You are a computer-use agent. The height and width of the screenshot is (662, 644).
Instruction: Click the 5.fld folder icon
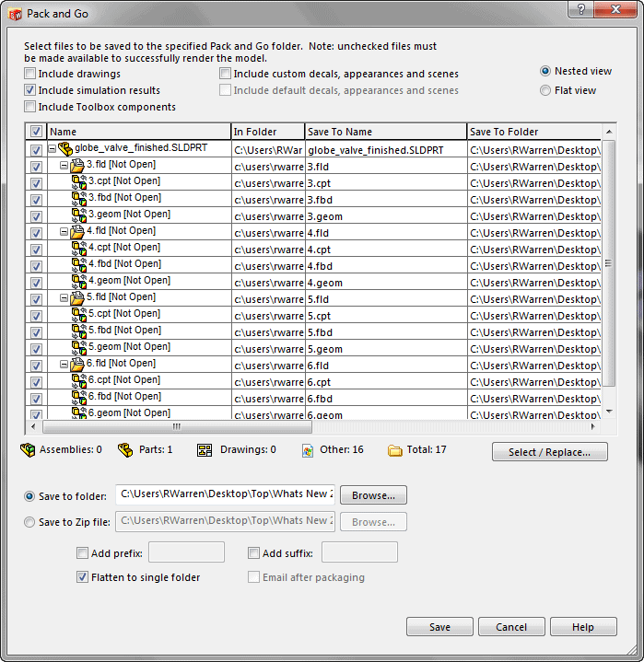[x=77, y=297]
